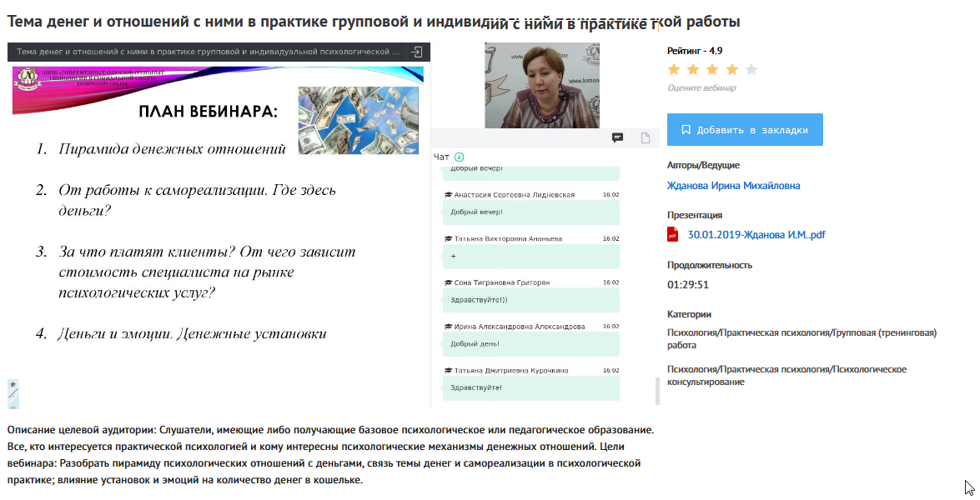Click the green scroll-down arrow beside Чат
Image resolution: width=980 pixels, height=500 pixels.
click(x=460, y=157)
